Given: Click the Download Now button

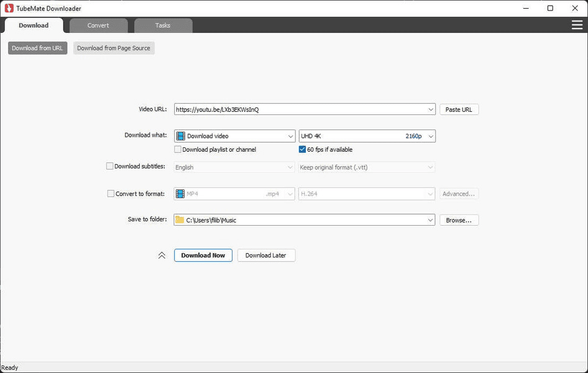Looking at the screenshot, I should click(x=203, y=255).
